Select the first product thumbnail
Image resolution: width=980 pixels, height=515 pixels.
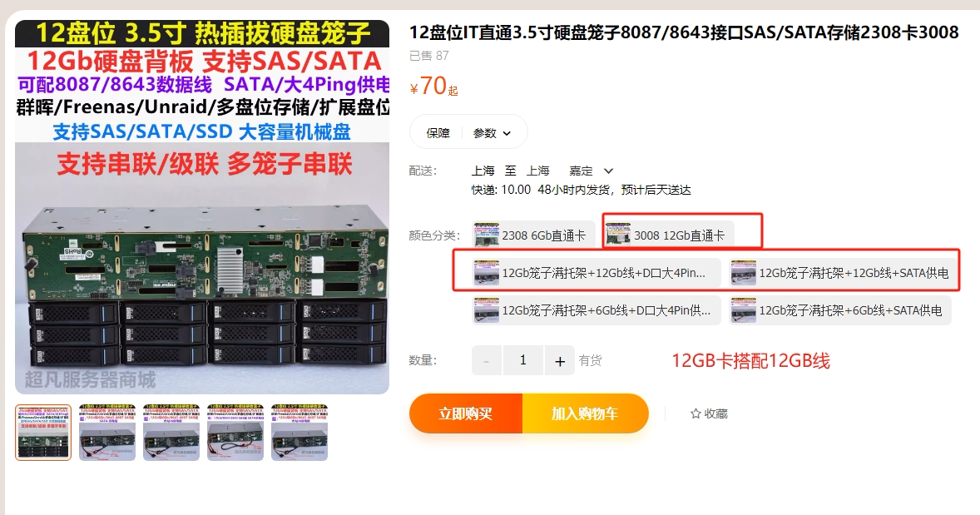(43, 433)
